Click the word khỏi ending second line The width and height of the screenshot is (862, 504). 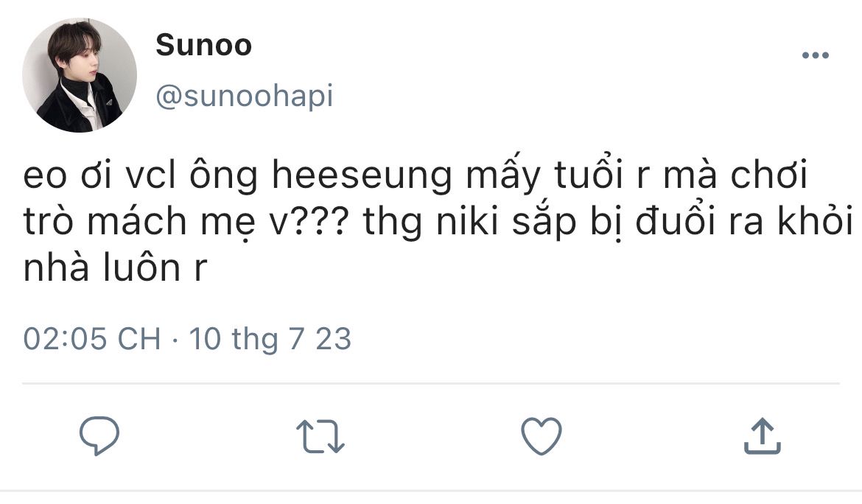(x=816, y=220)
